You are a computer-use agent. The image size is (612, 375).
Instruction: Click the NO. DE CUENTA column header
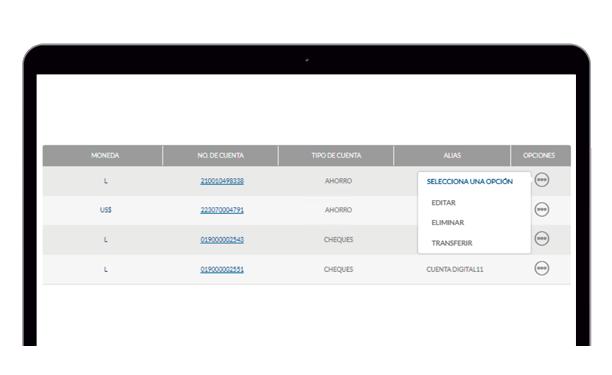[221, 155]
